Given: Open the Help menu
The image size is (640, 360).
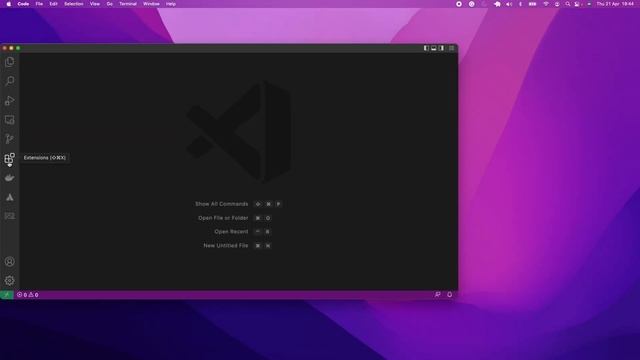Looking at the screenshot, I should (171, 4).
